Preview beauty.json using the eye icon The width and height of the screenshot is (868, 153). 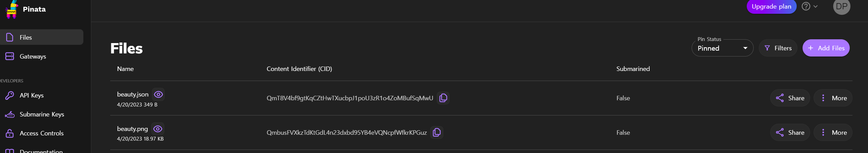[158, 94]
